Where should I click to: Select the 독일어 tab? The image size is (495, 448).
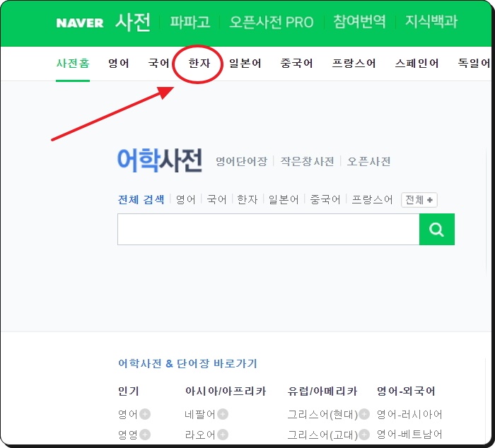[474, 64]
